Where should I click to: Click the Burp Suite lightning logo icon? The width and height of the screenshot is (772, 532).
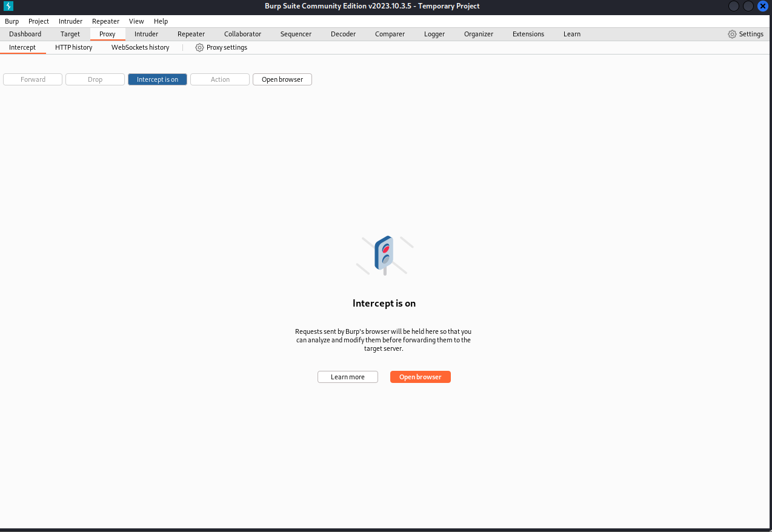[x=8, y=6]
